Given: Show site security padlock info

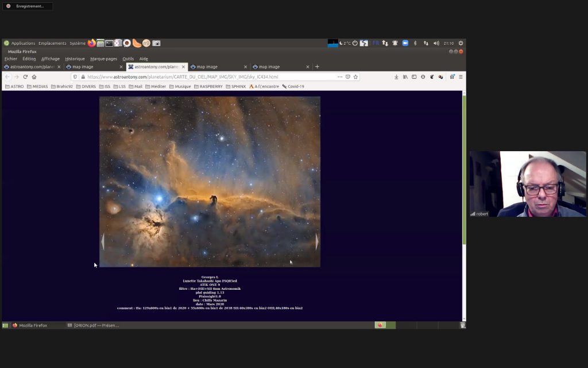Looking at the screenshot, I should click(x=83, y=77).
